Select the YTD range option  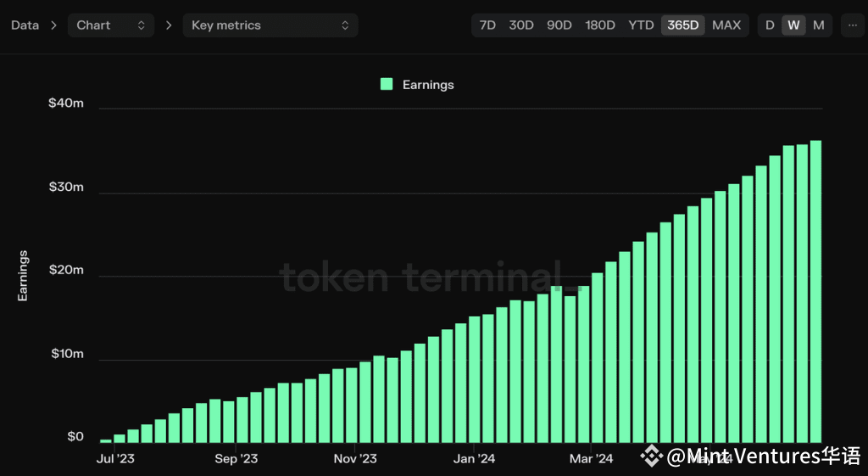[x=641, y=25]
